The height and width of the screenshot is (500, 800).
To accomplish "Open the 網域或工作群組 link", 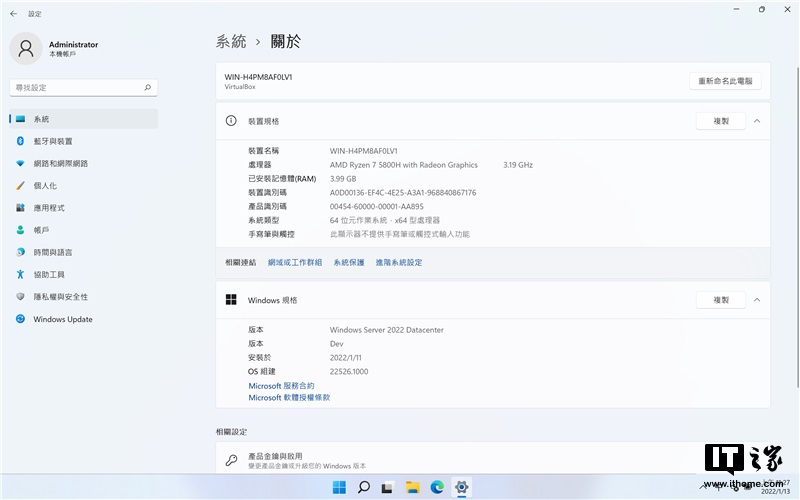I will click(x=295, y=262).
